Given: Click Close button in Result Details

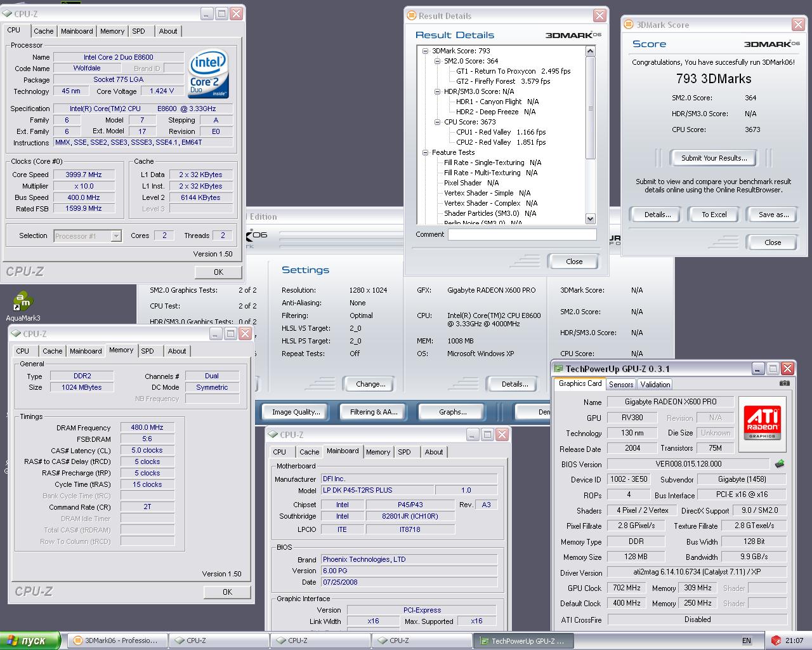Looking at the screenshot, I should click(574, 262).
